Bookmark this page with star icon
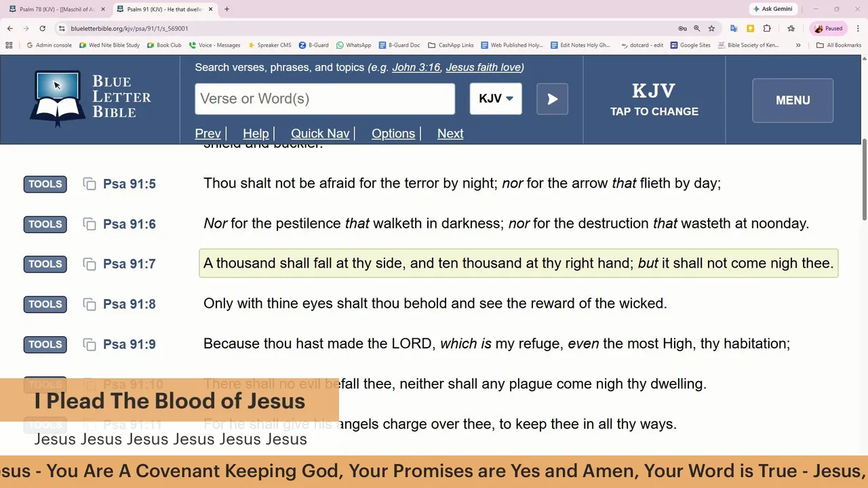This screenshot has width=868, height=488. click(711, 28)
